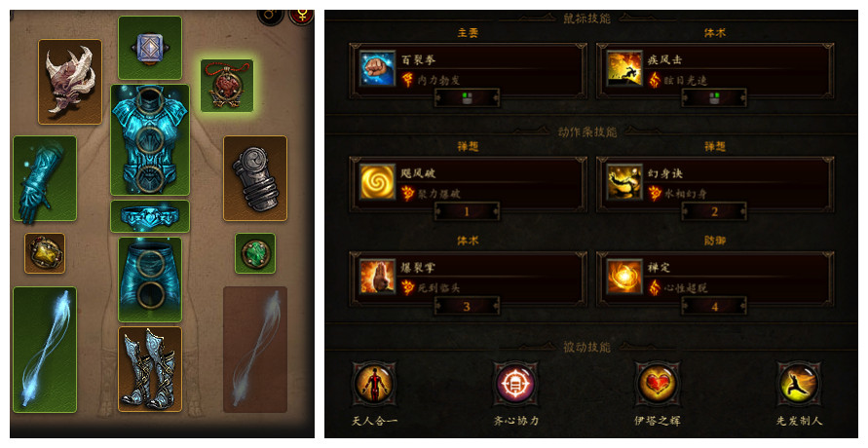Select the gray bracers slot
This screenshot has height=448, width=868.
tap(255, 178)
